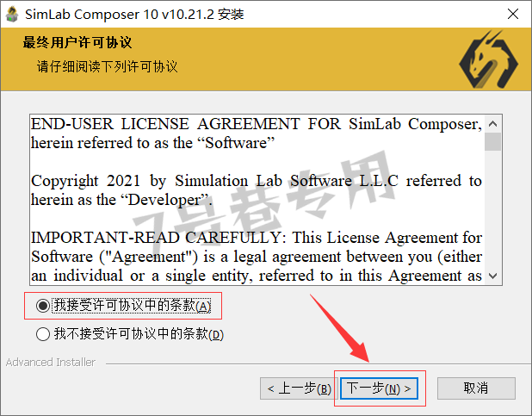Click the scroll down arrow of license text

[492, 276]
